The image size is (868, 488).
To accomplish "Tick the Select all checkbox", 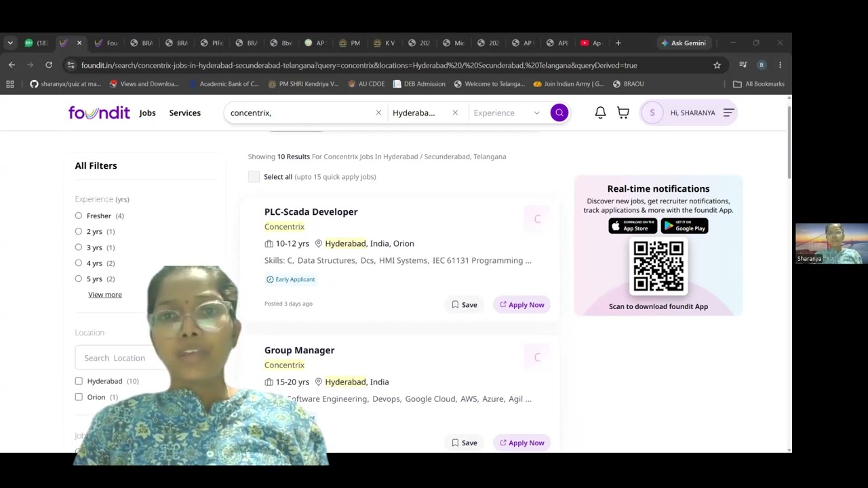I will click(254, 177).
